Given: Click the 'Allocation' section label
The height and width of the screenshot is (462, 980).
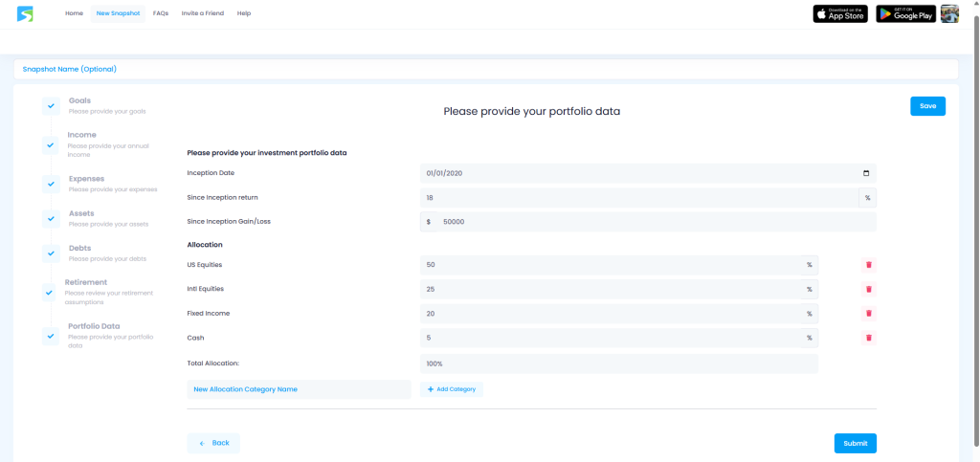Looking at the screenshot, I should (x=205, y=245).
